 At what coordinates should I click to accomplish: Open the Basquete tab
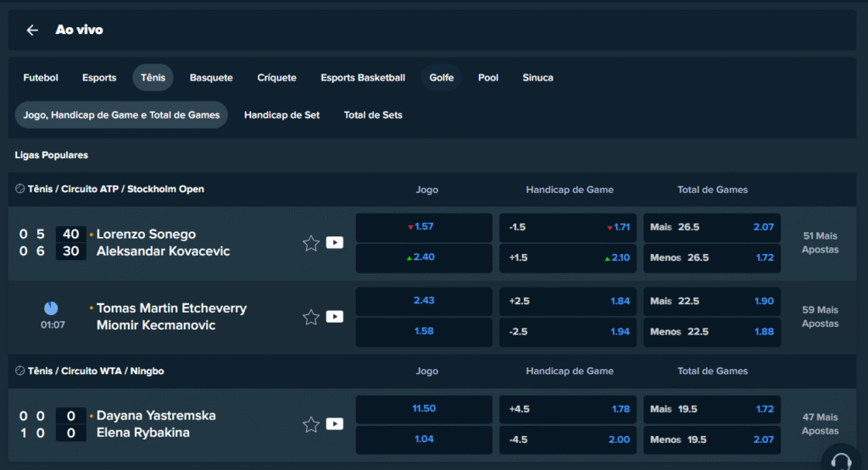point(211,77)
